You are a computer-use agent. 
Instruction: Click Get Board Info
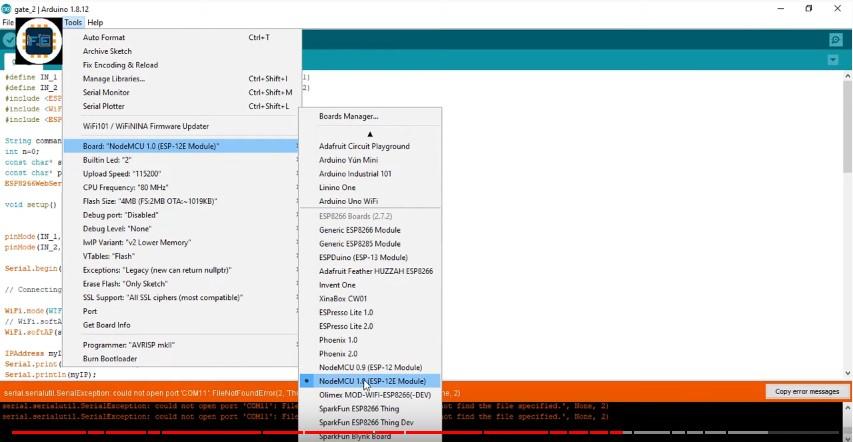tap(182, 325)
